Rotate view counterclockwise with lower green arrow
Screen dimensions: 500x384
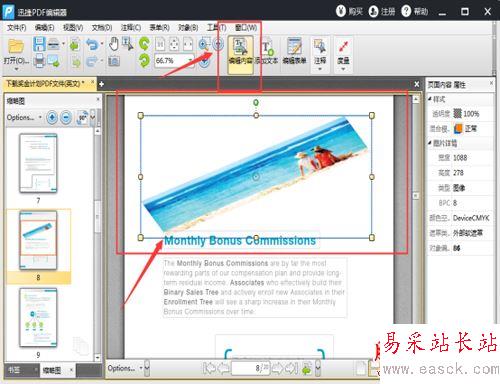point(144,61)
